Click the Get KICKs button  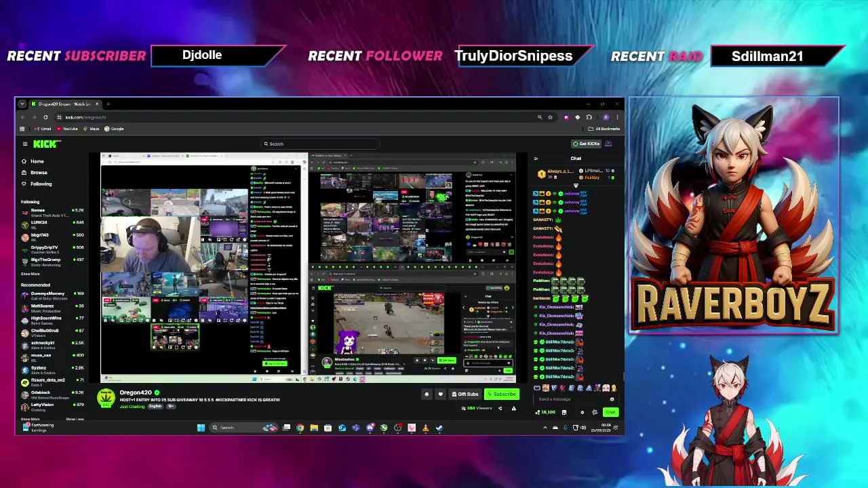pyautogui.click(x=587, y=144)
